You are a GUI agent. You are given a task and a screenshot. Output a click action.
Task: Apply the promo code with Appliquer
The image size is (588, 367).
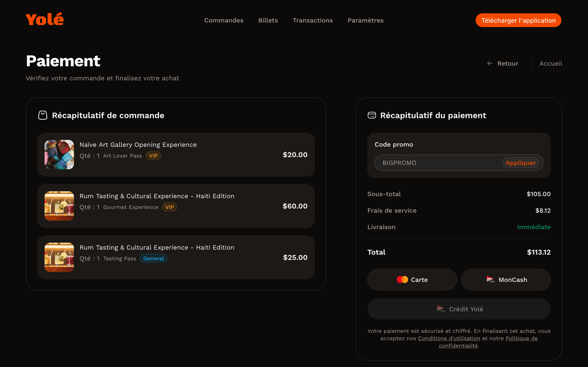tap(520, 163)
